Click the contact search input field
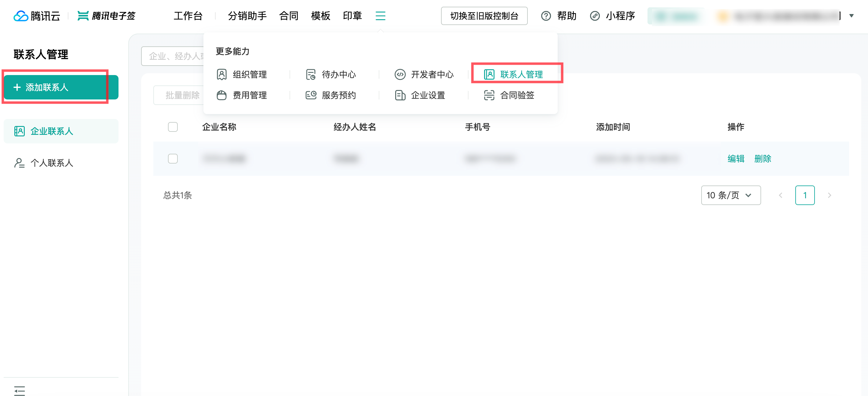 (172, 56)
